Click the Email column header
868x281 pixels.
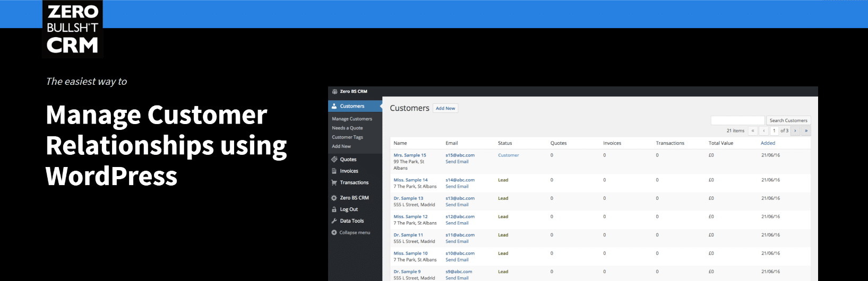452,143
